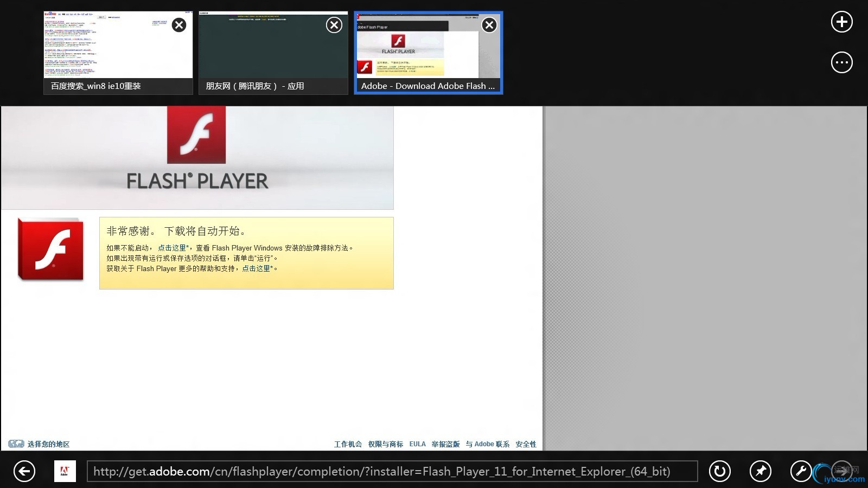Open 举报盗版 footer link
Image resolution: width=868 pixels, height=488 pixels.
click(x=445, y=444)
